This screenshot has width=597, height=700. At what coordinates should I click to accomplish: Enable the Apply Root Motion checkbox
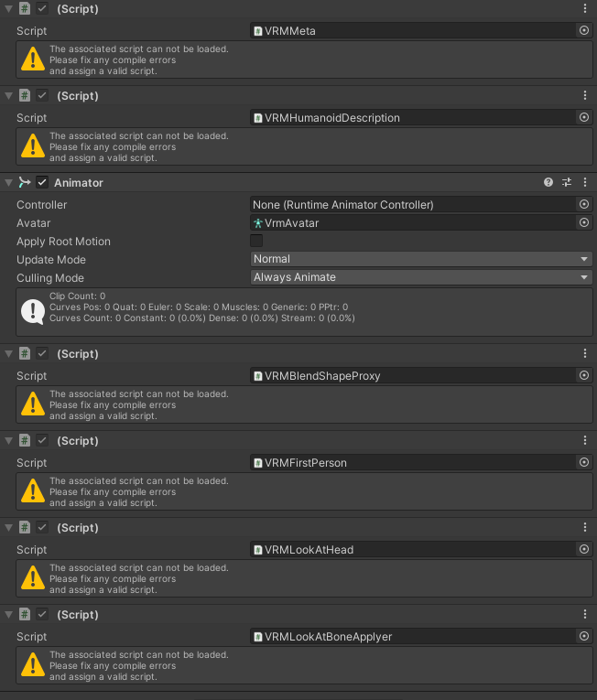tap(256, 242)
